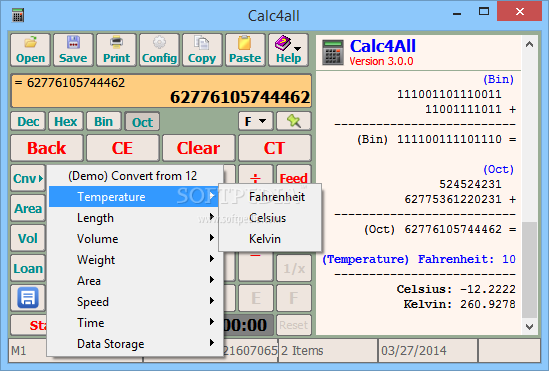Switch to Bin number mode
The image size is (549, 371).
tap(104, 121)
